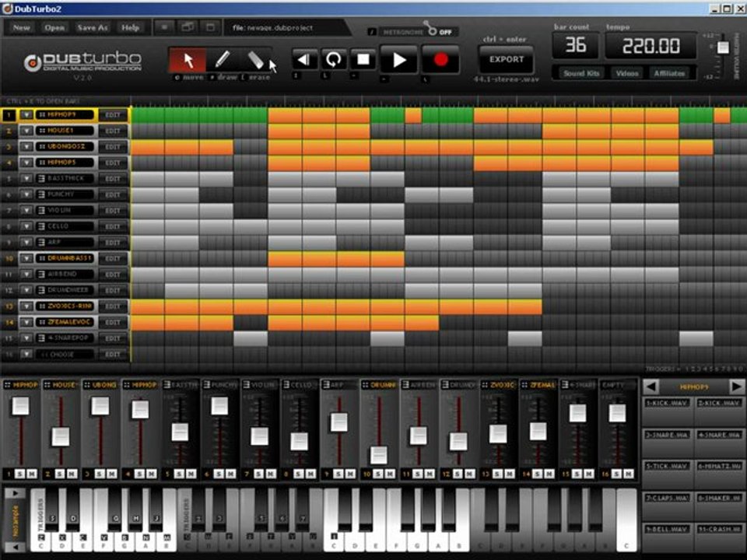The width and height of the screenshot is (747, 560).
Task: Click EDIT for the ZFEMALEVOC track
Action: click(113, 322)
